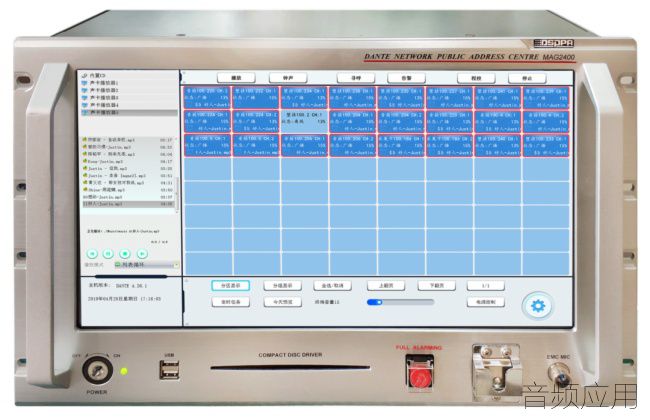Open 定时任务 scheduled tasks
Viewport: 650px width, 420px height.
pos(230,302)
